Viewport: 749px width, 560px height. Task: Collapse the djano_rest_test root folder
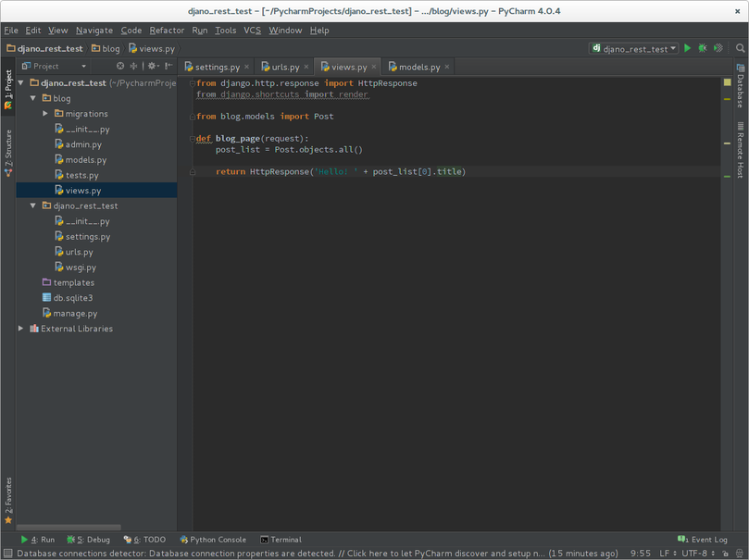21,83
